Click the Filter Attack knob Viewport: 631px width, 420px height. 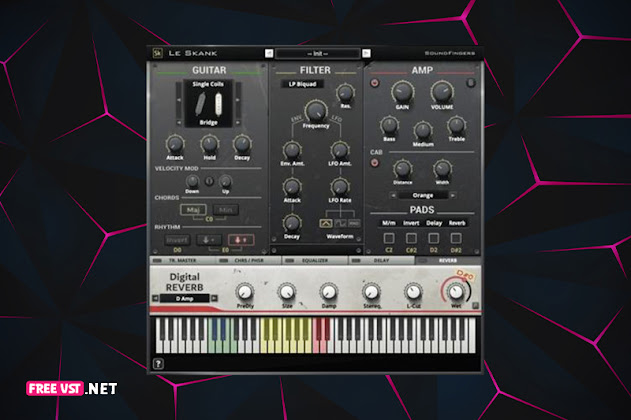pos(292,187)
